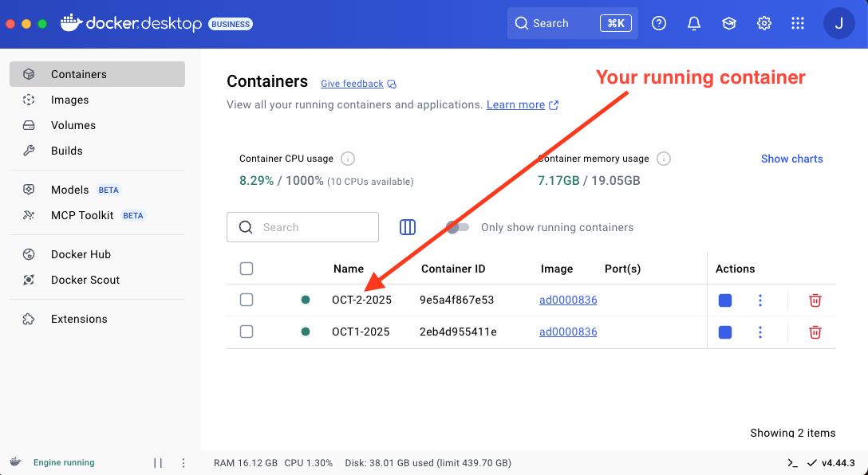Click the help question mark icon
Viewport: 868px width, 475px height.
659,23
